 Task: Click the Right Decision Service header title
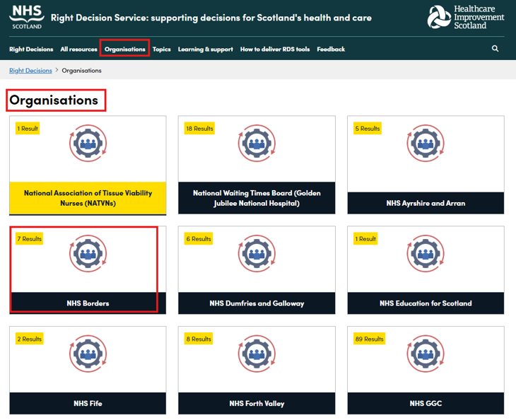[211, 18]
